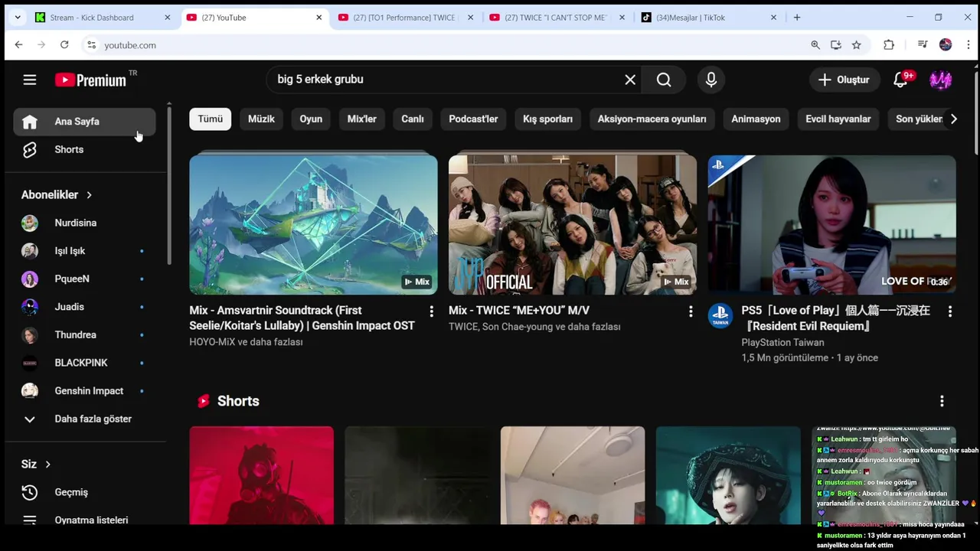The height and width of the screenshot is (551, 980).
Task: Open the YouTube hamburger guide menu
Action: 30,80
